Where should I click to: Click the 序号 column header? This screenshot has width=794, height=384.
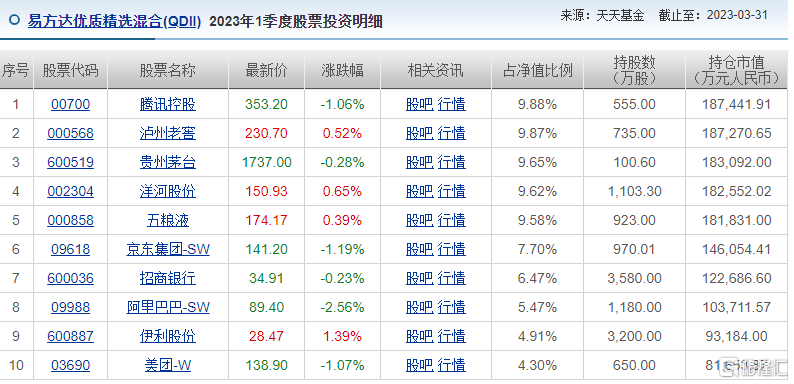click(16, 70)
